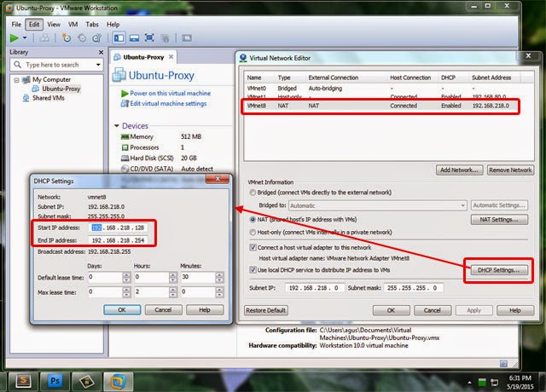Click the revert to snapshot icon
Screen dimensions: 546x392
click(82, 37)
